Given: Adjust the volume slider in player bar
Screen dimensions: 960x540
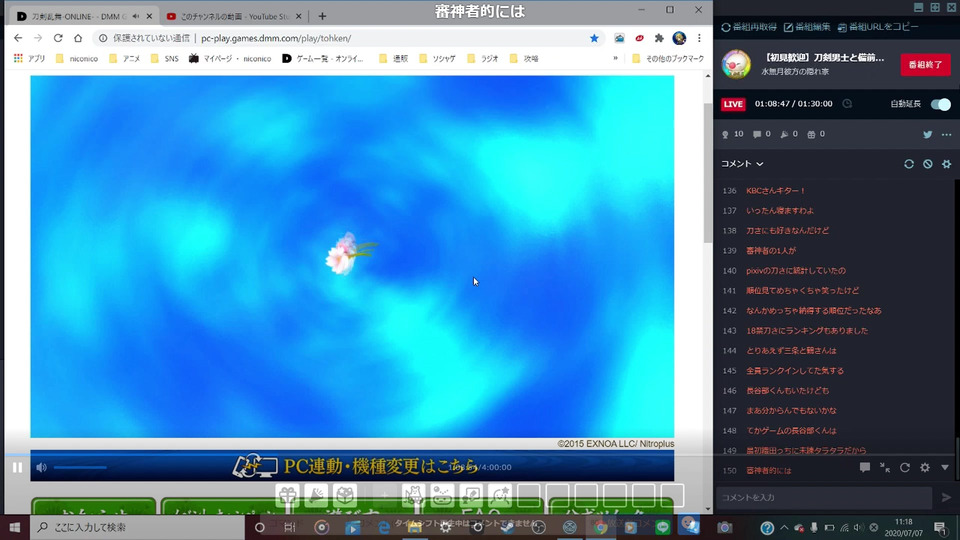Looking at the screenshot, I should point(80,468).
